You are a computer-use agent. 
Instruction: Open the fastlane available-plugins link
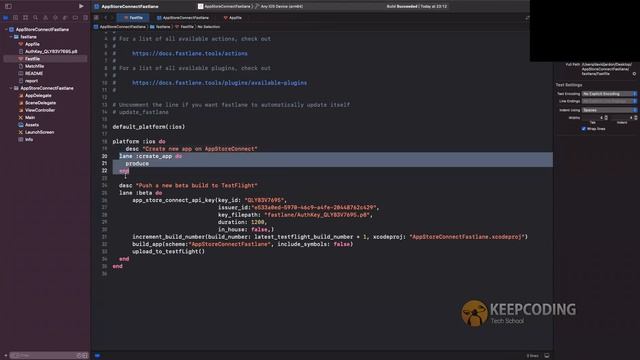click(x=219, y=83)
